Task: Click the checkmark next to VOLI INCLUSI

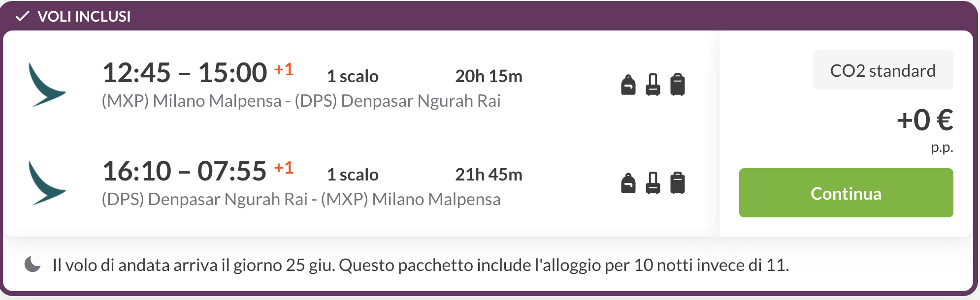Action: pos(23,16)
